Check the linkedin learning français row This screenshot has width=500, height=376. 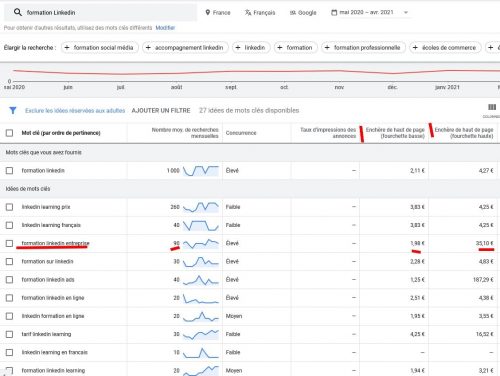(x=9, y=225)
